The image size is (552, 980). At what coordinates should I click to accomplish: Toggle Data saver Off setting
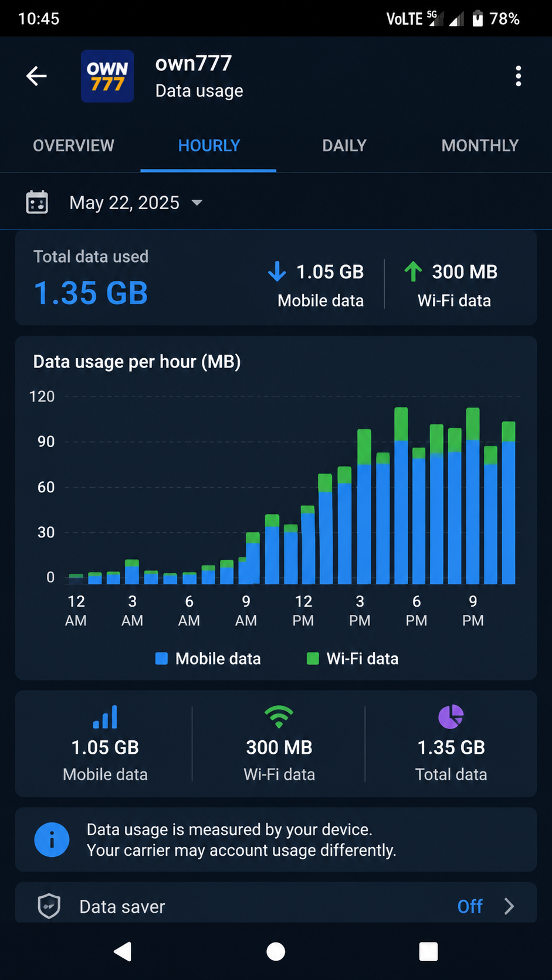[x=470, y=906]
